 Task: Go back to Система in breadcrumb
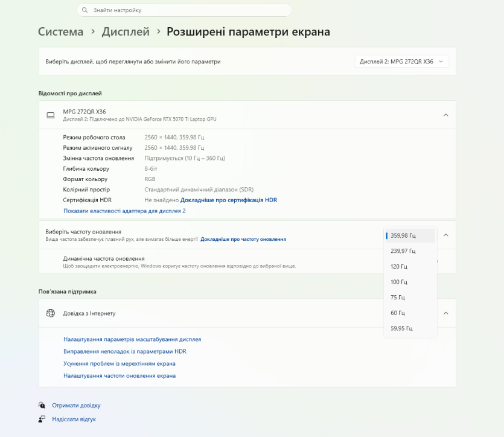[x=60, y=32]
